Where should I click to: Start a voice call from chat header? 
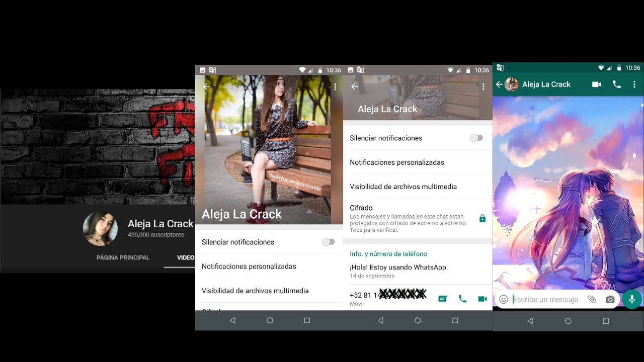pos(616,84)
